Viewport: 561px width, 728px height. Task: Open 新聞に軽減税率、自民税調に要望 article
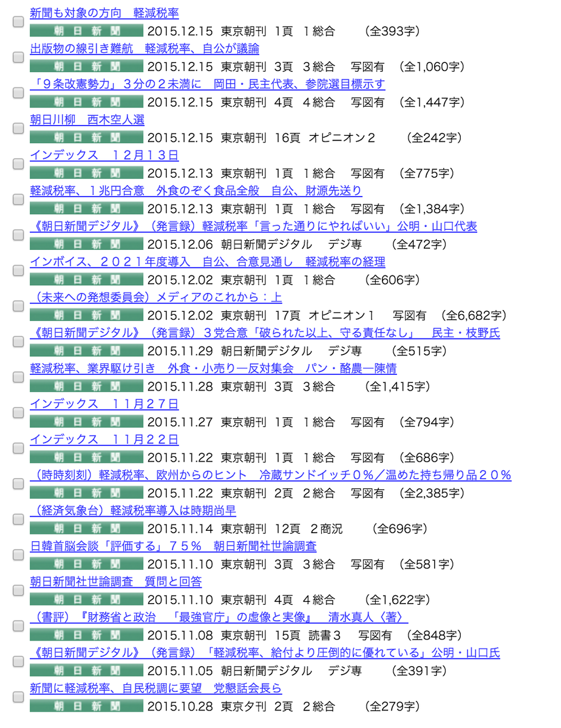click(x=156, y=688)
